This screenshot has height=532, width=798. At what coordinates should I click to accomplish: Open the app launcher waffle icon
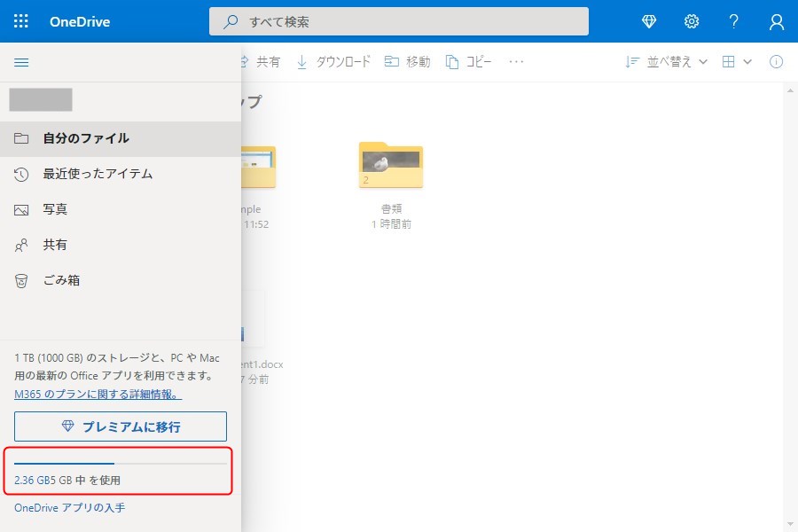(21, 21)
